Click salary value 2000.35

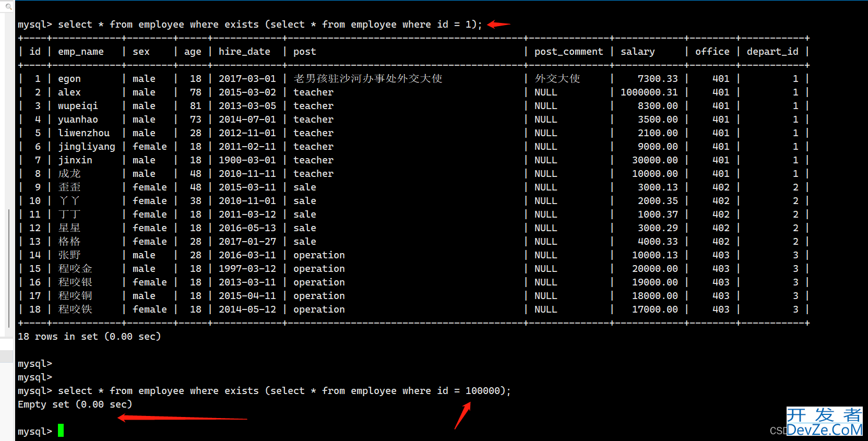(658, 201)
